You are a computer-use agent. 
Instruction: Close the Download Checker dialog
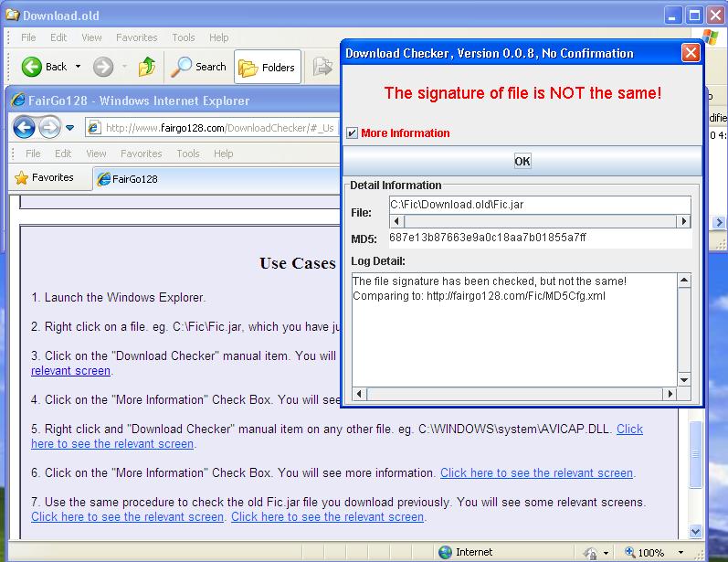691,52
